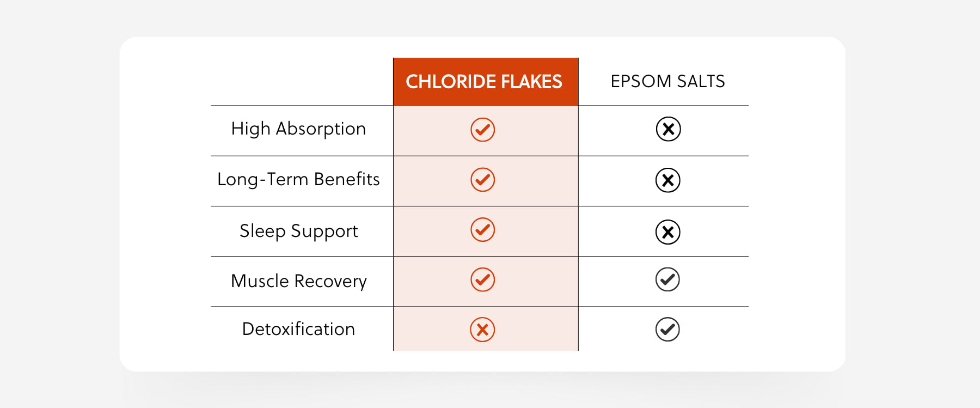The image size is (980, 408).
Task: Click the Detoxification row label
Action: pos(298,329)
